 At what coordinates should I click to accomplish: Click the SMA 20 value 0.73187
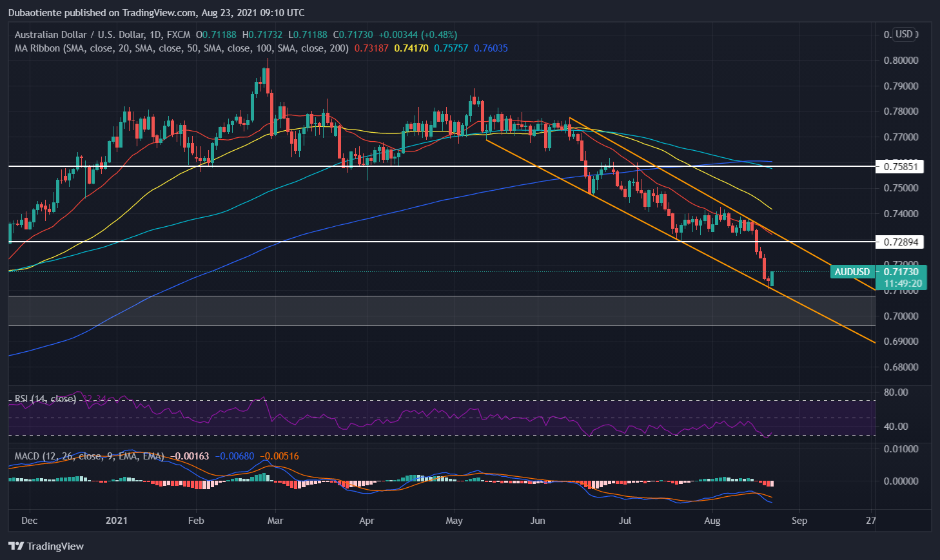pyautogui.click(x=371, y=48)
